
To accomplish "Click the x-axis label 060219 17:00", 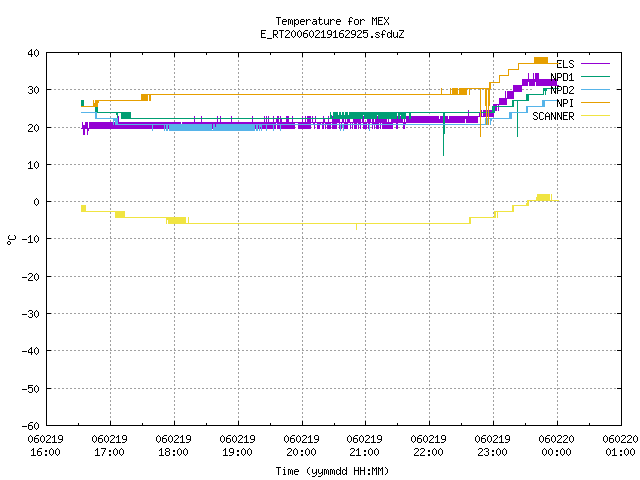I will tap(109, 446).
